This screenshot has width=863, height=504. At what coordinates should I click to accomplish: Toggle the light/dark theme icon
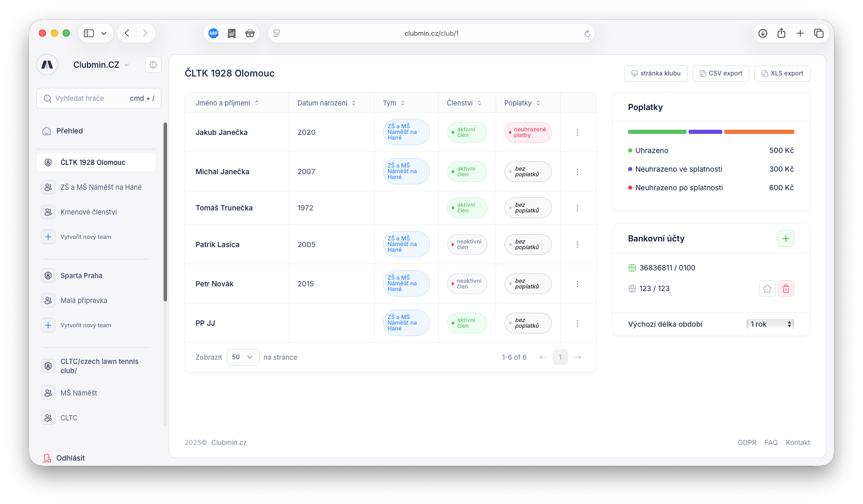(153, 65)
